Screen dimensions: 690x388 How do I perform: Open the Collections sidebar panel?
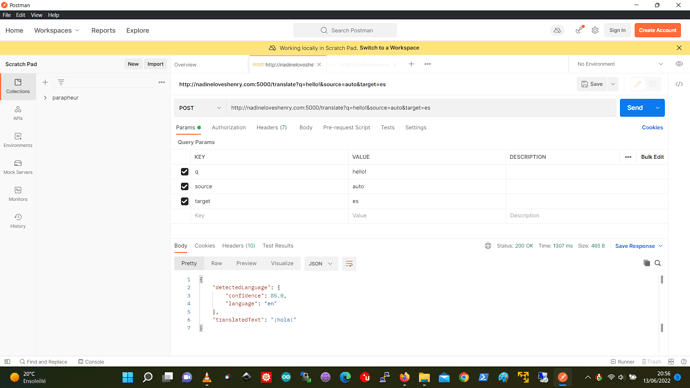[18, 86]
